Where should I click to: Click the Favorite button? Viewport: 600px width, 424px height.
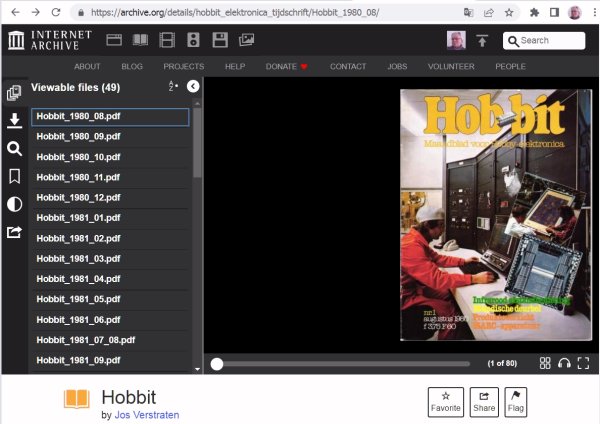(446, 402)
